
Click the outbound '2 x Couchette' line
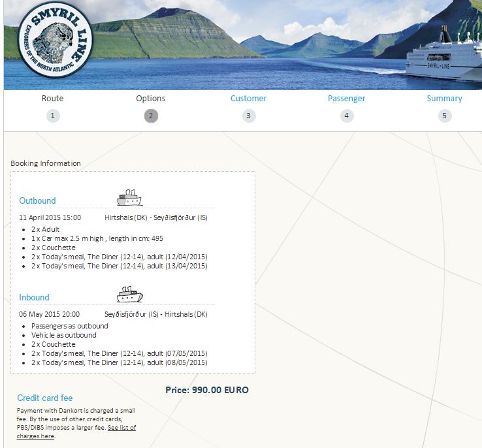53,248
